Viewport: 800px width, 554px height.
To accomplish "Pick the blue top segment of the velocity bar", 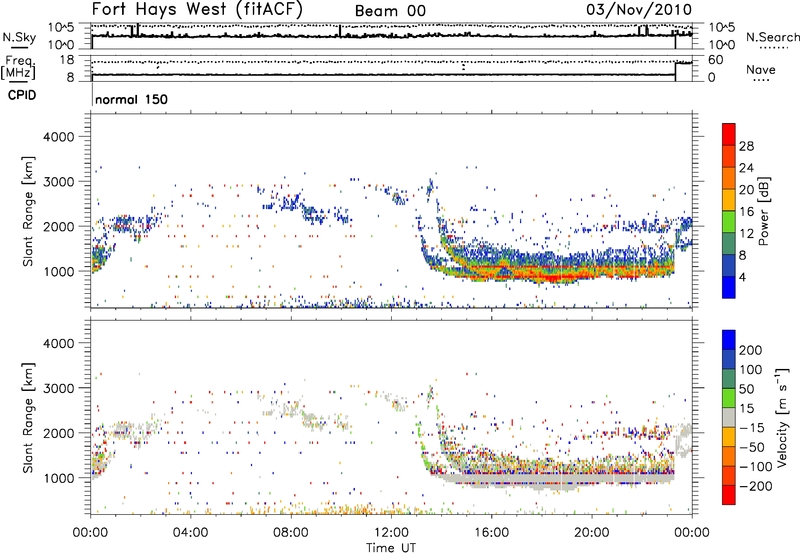I will point(729,340).
